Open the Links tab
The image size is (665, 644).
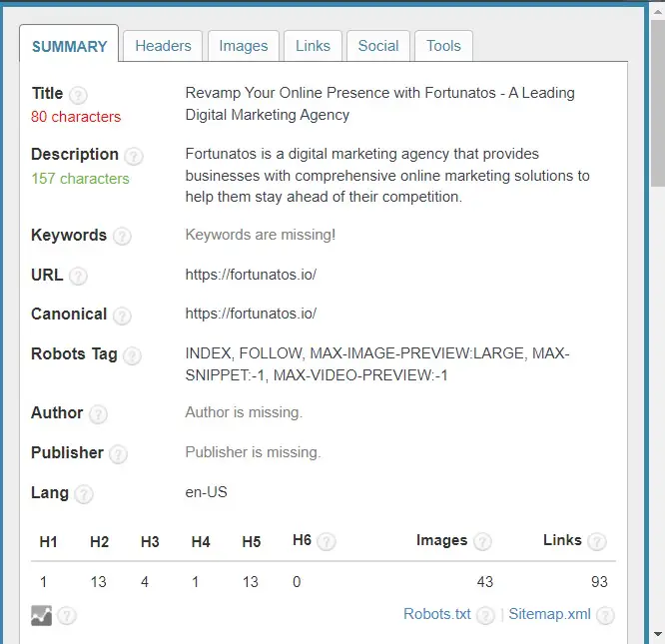313,46
